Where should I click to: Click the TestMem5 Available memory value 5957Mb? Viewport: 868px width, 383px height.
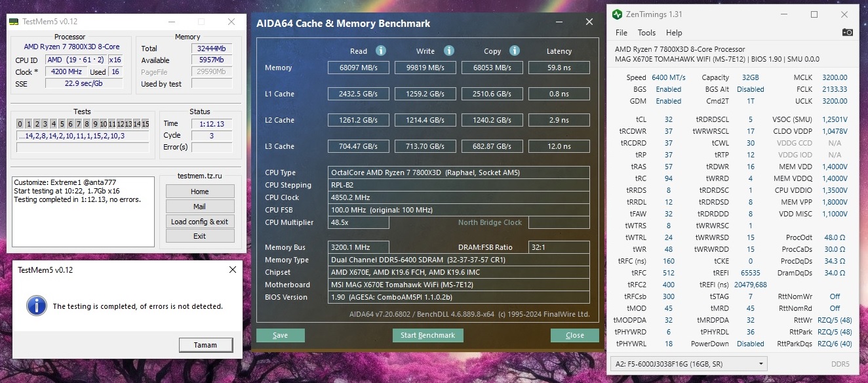tap(211, 60)
